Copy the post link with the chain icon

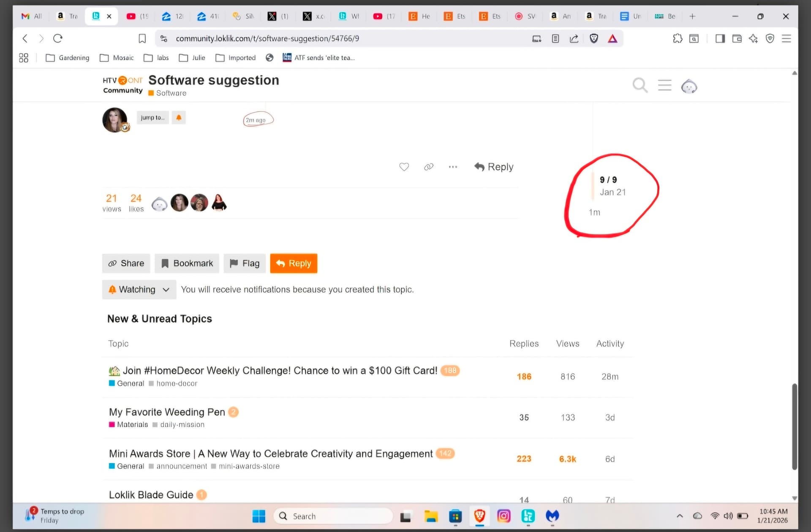coord(428,167)
